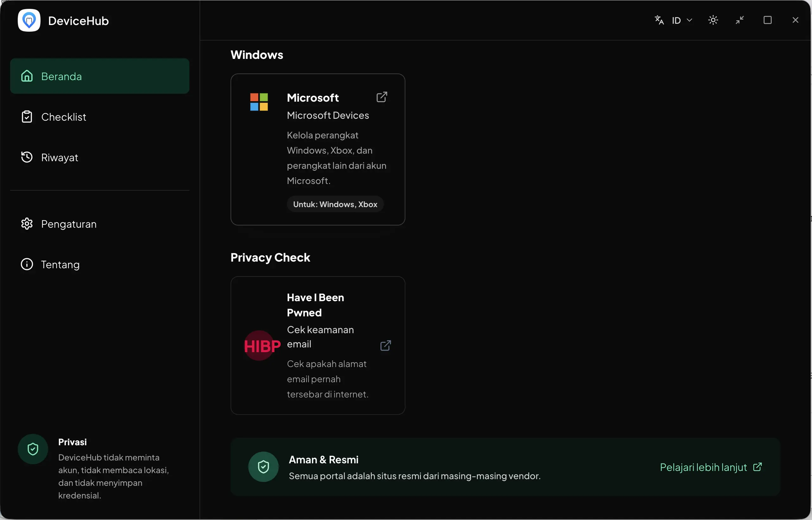Expand the ID language dropdown
This screenshot has width=812, height=520.
tap(682, 21)
